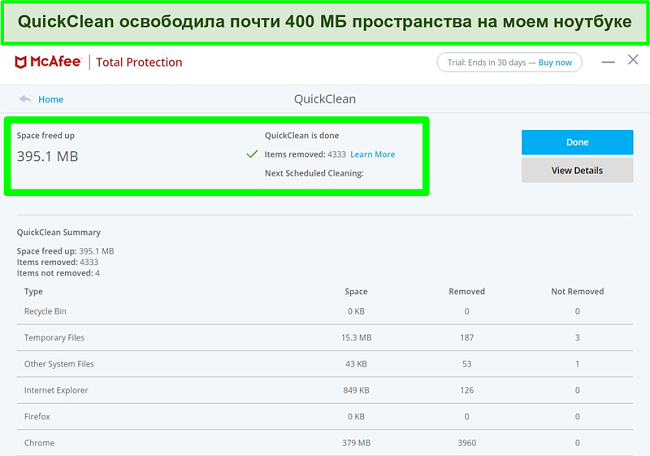Click the 43 KB space value
This screenshot has height=456, width=650.
pos(356,364)
